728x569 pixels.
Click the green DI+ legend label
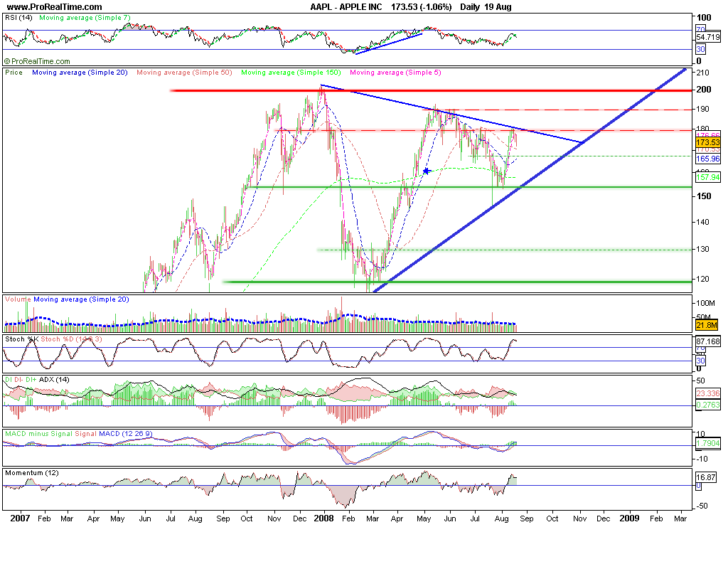click(31, 380)
